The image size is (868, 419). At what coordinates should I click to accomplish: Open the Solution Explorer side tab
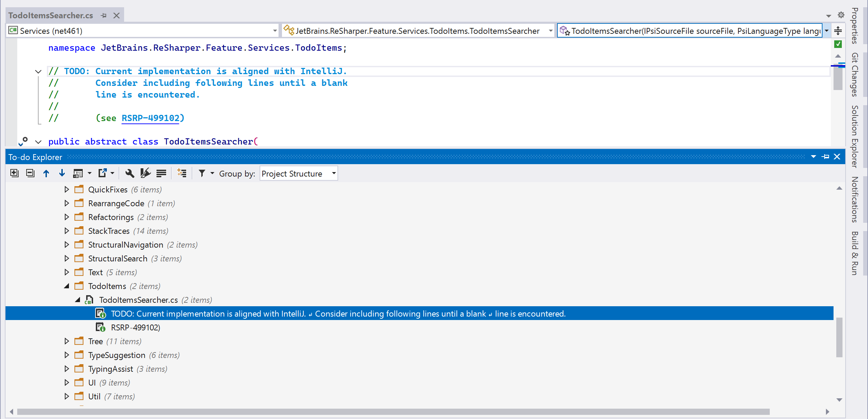pyautogui.click(x=855, y=136)
